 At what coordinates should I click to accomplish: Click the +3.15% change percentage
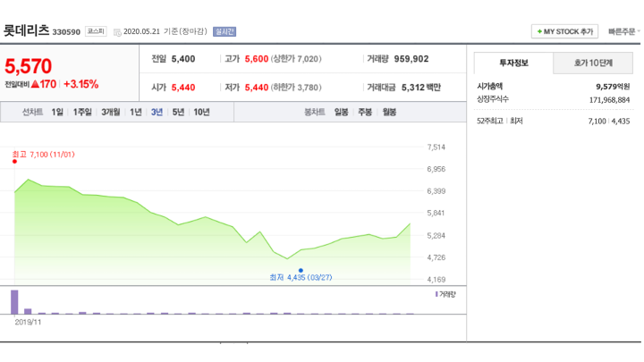point(80,84)
